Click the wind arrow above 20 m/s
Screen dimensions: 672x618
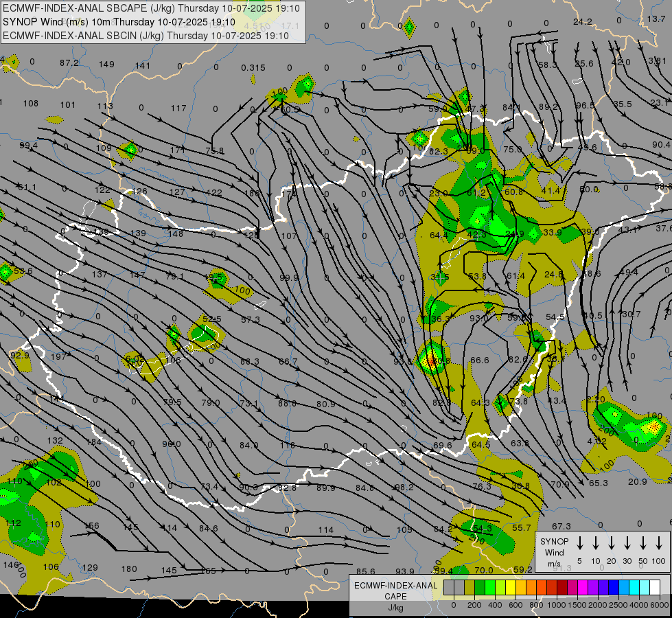tap(612, 543)
